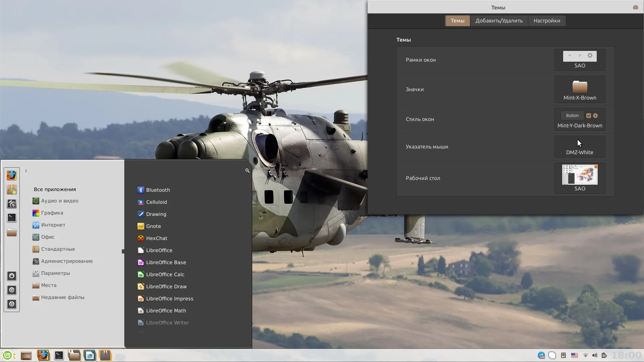Click the menu search field
Viewport: 644px width, 362px height.
[x=134, y=171]
